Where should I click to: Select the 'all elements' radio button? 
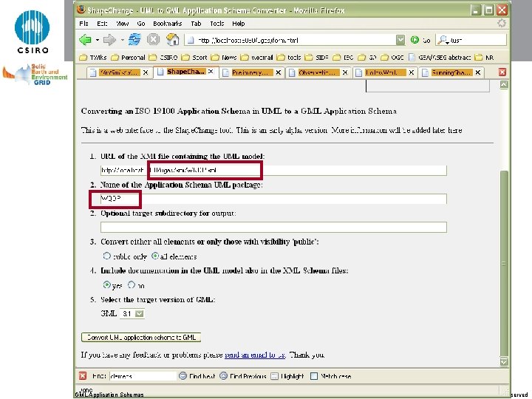155,256
